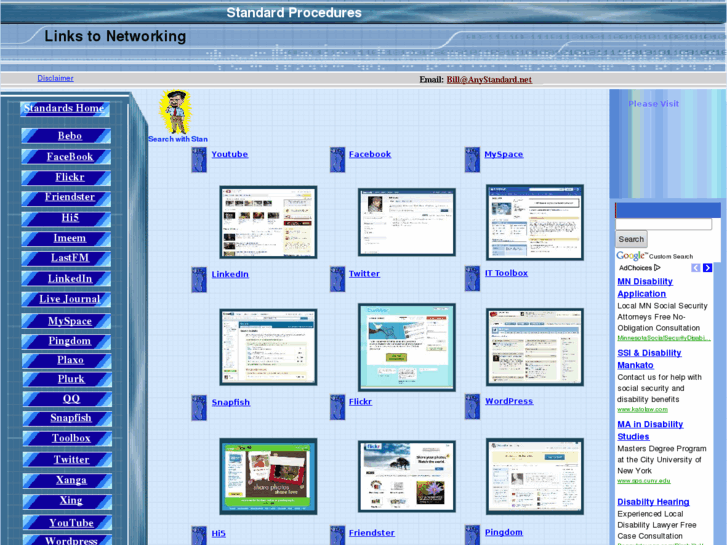Click the bullet icon beside Facebook link
This screenshot has width=727, height=545.
point(338,160)
